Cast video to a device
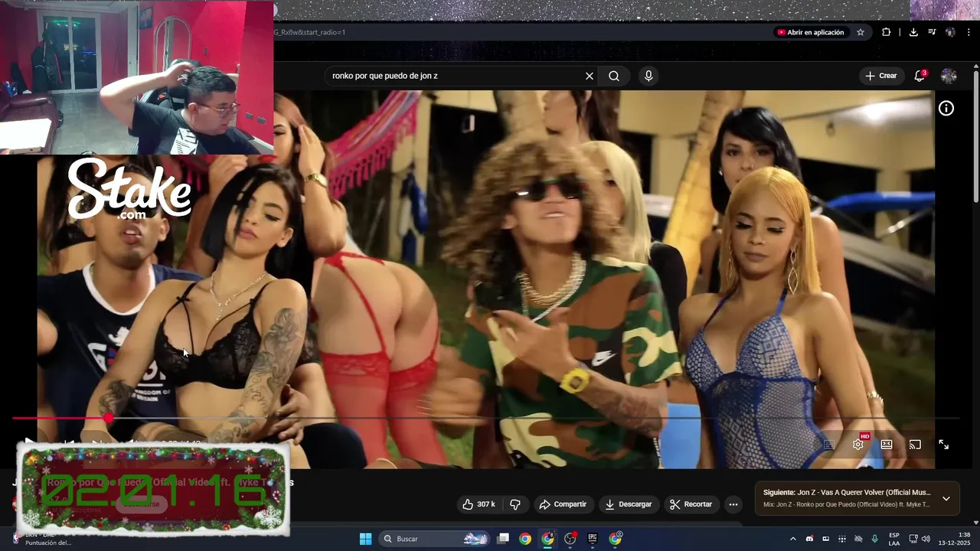This screenshot has width=980, height=551. (915, 444)
